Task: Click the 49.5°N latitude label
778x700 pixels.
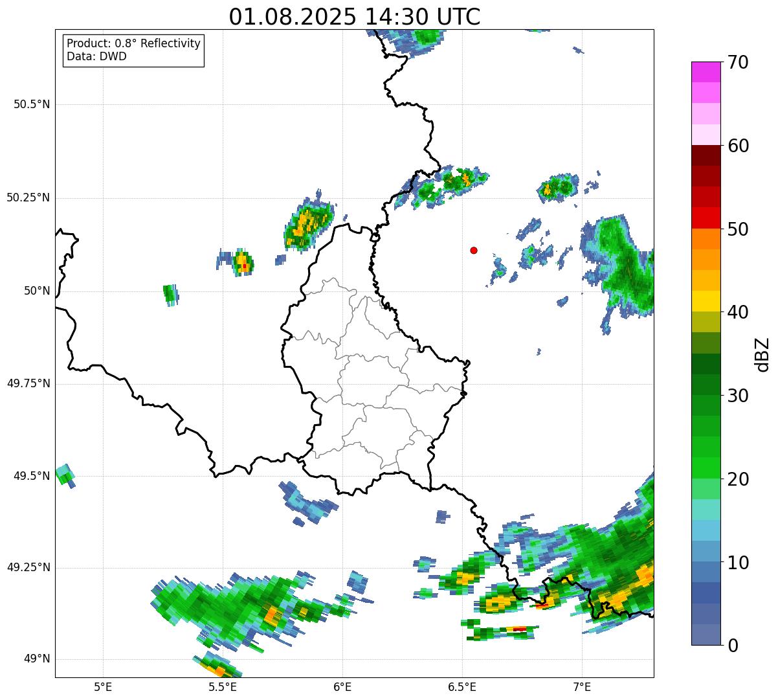Action: (32, 476)
